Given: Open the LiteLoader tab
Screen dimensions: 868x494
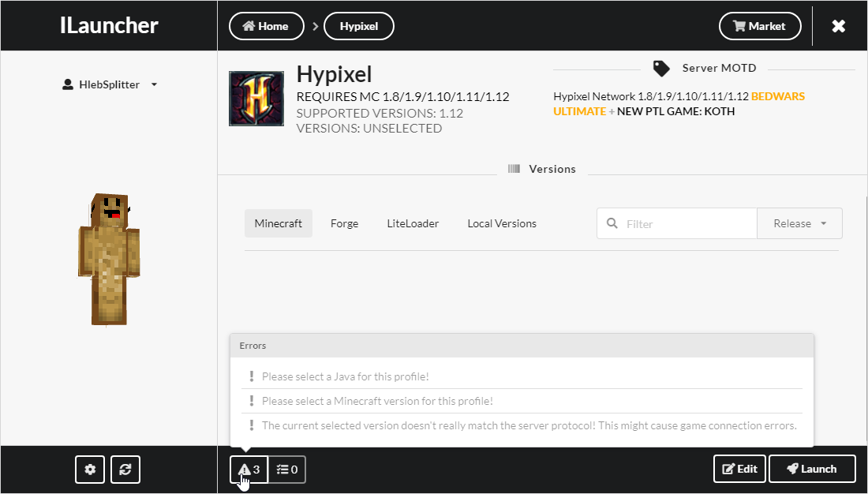Looking at the screenshot, I should 413,223.
